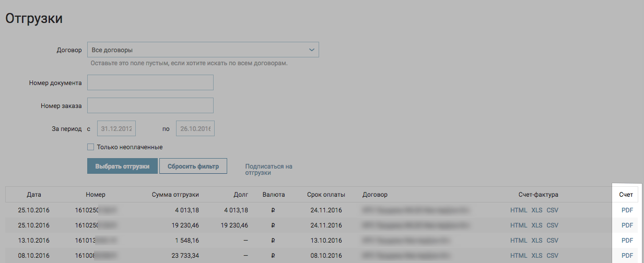Open HTML счет-фактура for the 4 013,18 shipment
This screenshot has width=644, height=263.
[x=519, y=210]
